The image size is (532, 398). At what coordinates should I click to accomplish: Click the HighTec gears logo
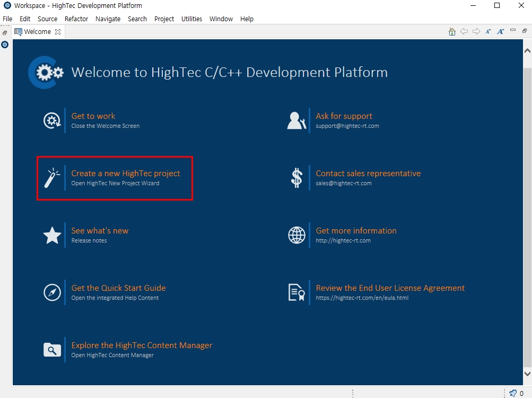(46, 72)
